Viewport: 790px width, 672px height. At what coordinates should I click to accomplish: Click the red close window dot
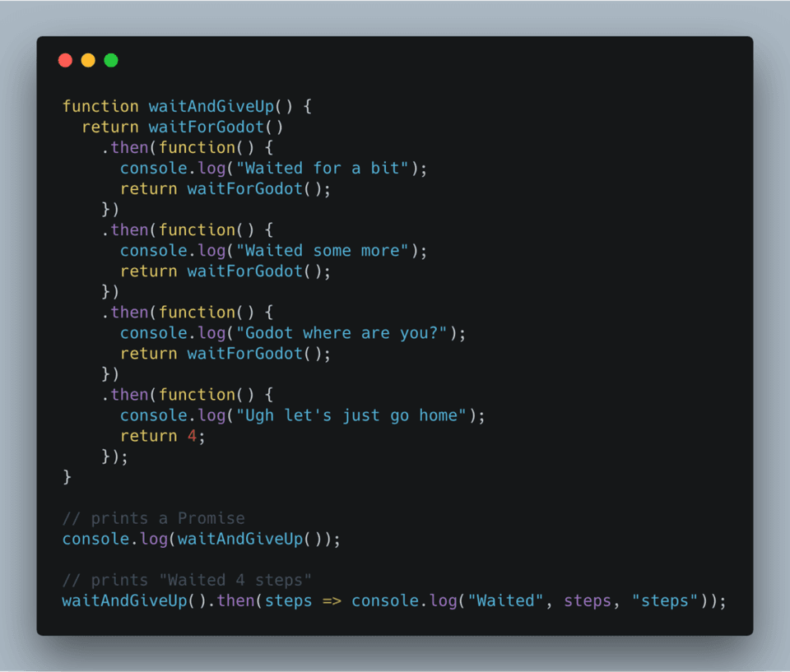coord(66,60)
